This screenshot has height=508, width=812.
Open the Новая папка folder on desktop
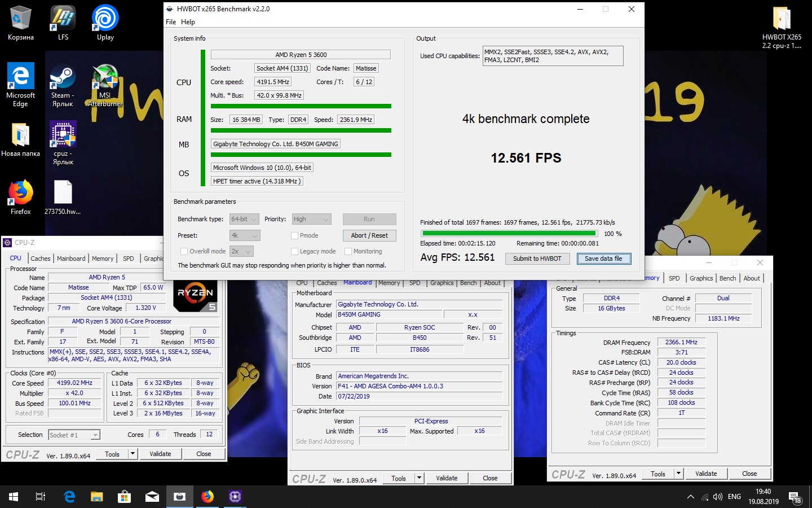coord(20,139)
